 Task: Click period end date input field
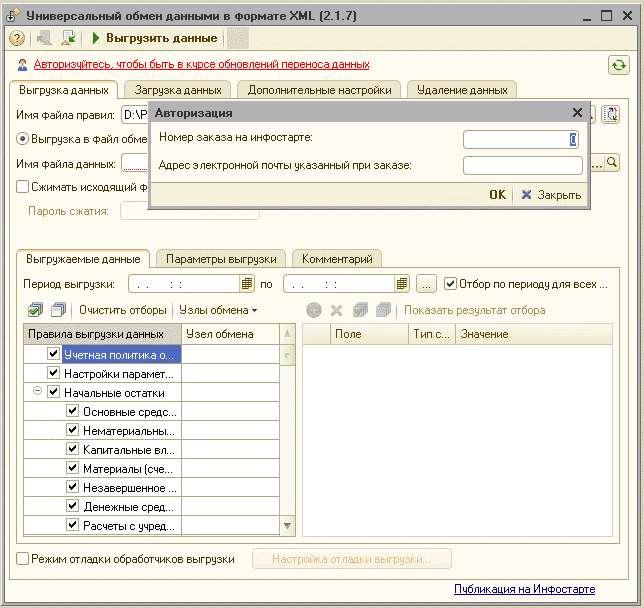[x=339, y=284]
